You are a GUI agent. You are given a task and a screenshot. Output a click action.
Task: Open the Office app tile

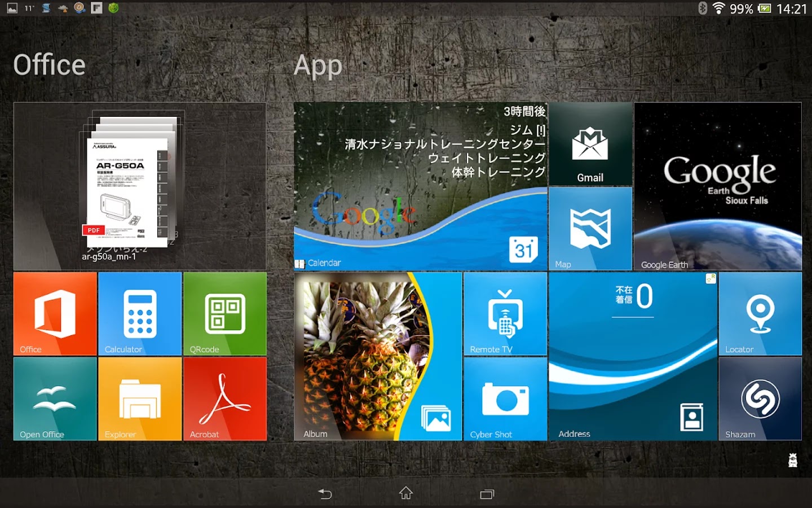pyautogui.click(x=55, y=314)
